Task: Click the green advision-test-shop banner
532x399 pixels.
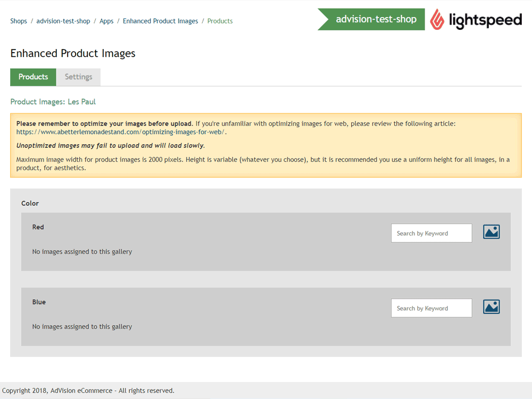Action: [376, 19]
